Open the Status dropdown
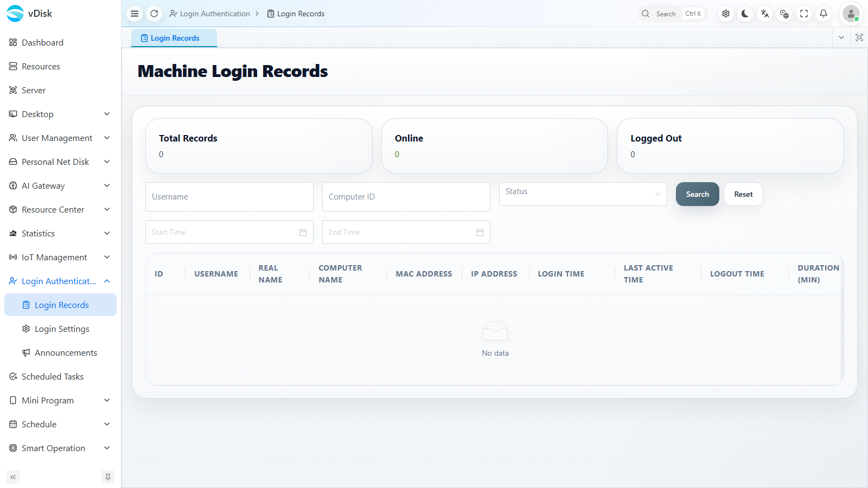This screenshot has width=868, height=488. coord(583,194)
